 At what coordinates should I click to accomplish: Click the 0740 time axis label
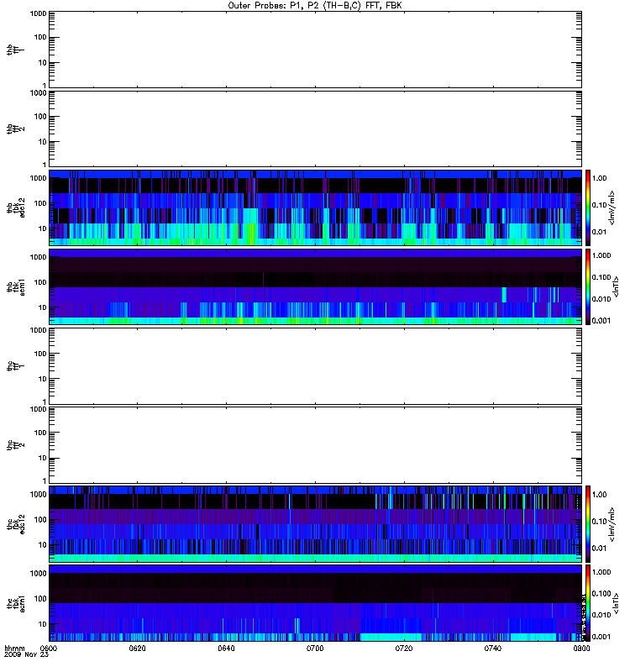point(492,648)
